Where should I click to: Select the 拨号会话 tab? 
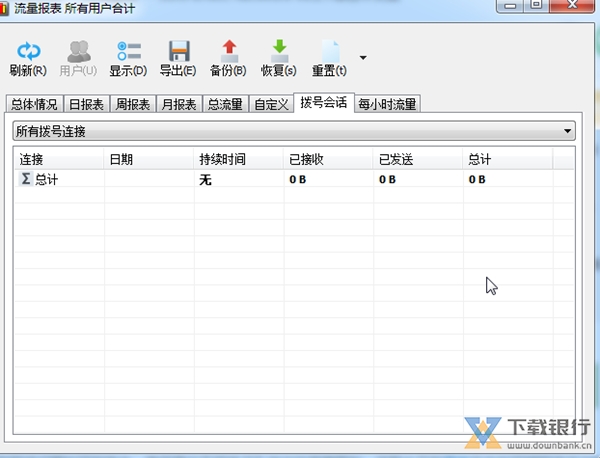(x=324, y=102)
